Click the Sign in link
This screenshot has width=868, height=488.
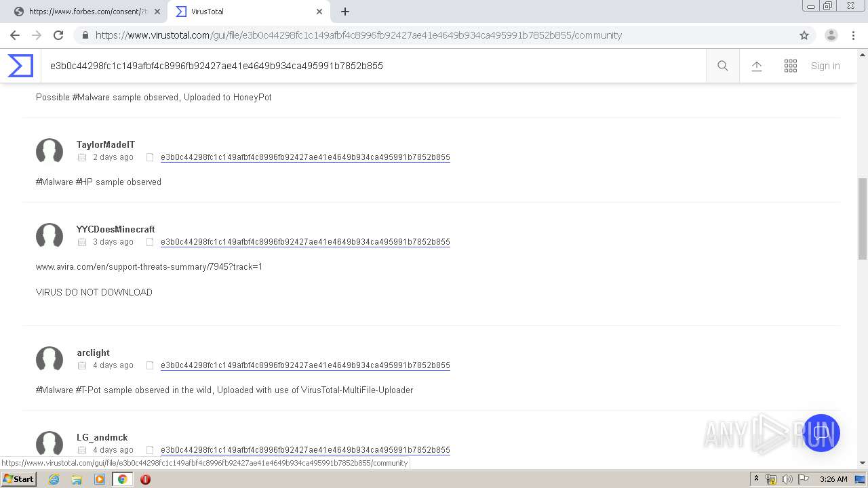point(825,66)
